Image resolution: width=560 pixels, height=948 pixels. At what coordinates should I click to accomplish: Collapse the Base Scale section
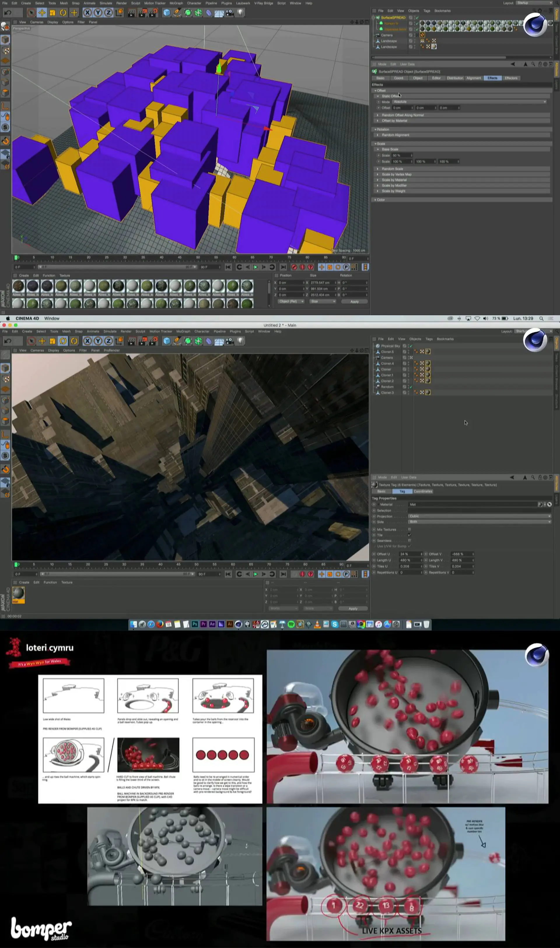point(463,149)
